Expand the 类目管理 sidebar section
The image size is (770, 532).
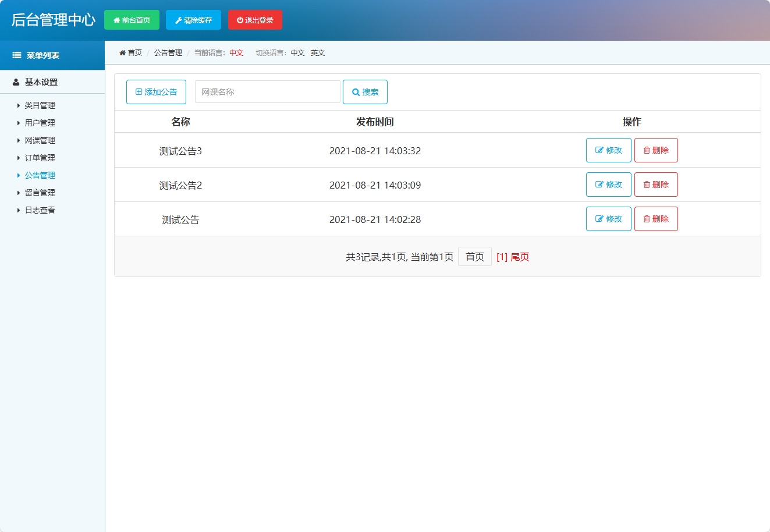pos(39,105)
